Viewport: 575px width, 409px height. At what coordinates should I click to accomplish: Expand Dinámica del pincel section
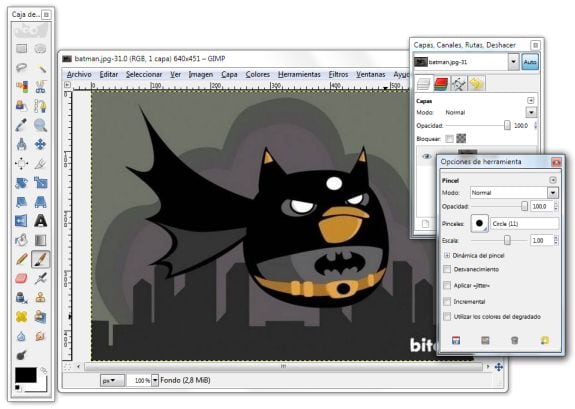[447, 255]
